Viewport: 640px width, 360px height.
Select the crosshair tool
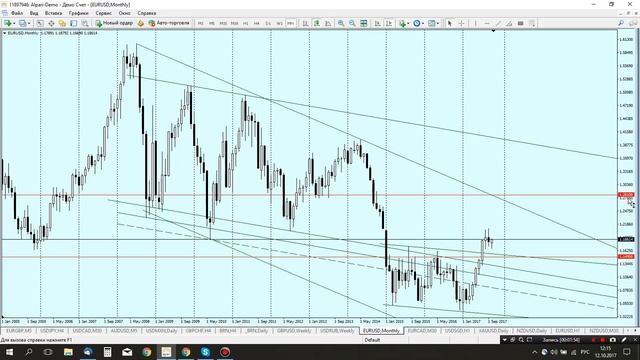pyautogui.click(x=461, y=23)
